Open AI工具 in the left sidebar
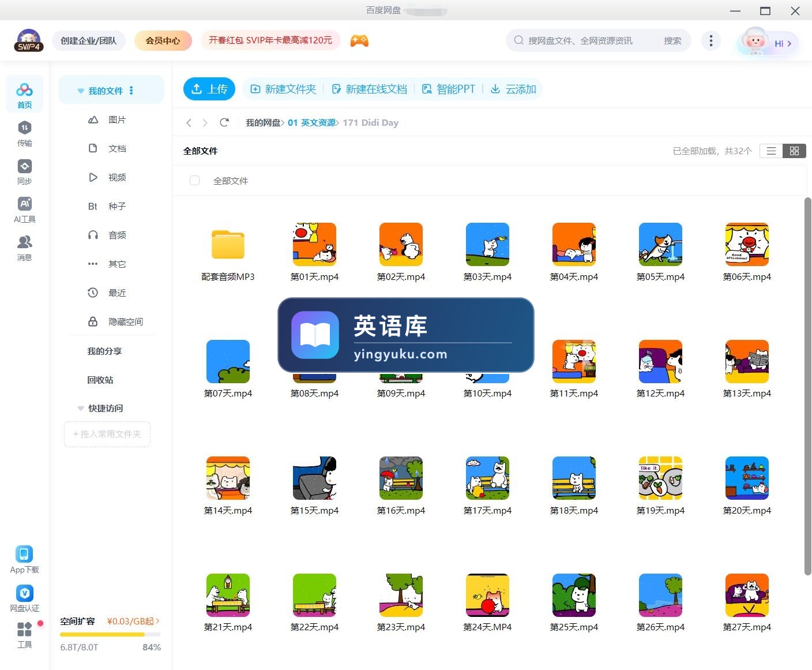Screen dimensions: 812x670 [x=24, y=210]
